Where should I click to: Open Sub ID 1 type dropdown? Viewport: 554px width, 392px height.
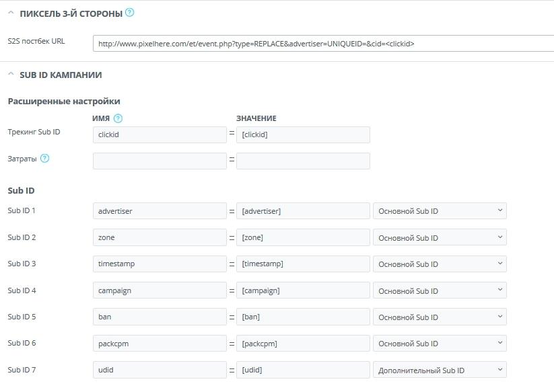pos(440,211)
